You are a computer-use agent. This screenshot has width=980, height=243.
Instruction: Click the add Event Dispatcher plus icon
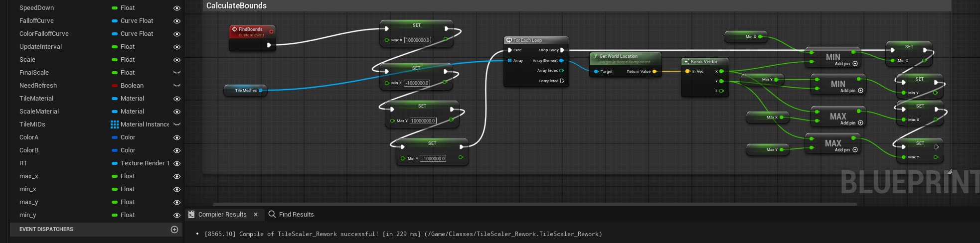(x=174, y=230)
